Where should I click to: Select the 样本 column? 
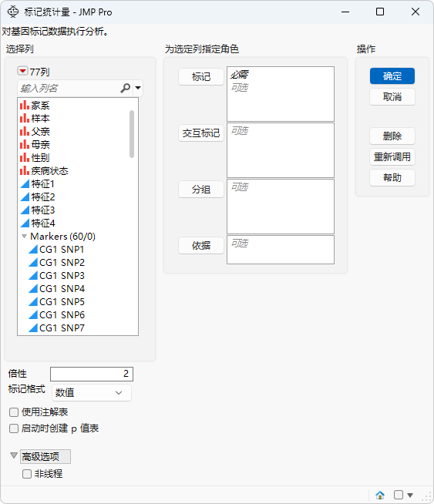[35, 119]
